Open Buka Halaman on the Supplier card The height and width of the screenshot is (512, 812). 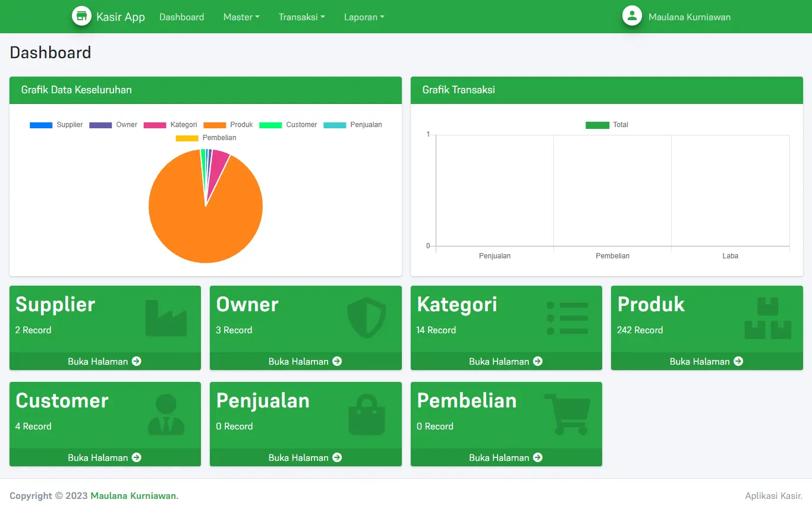pyautogui.click(x=105, y=361)
